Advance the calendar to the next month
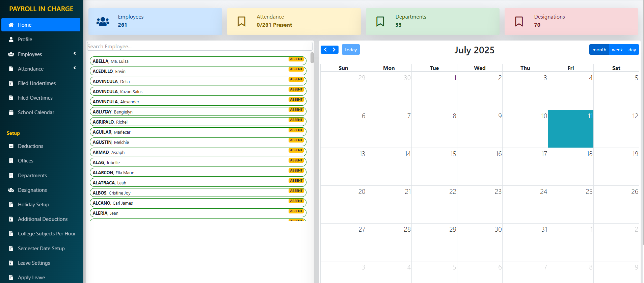This screenshot has height=283, width=644. [334, 50]
